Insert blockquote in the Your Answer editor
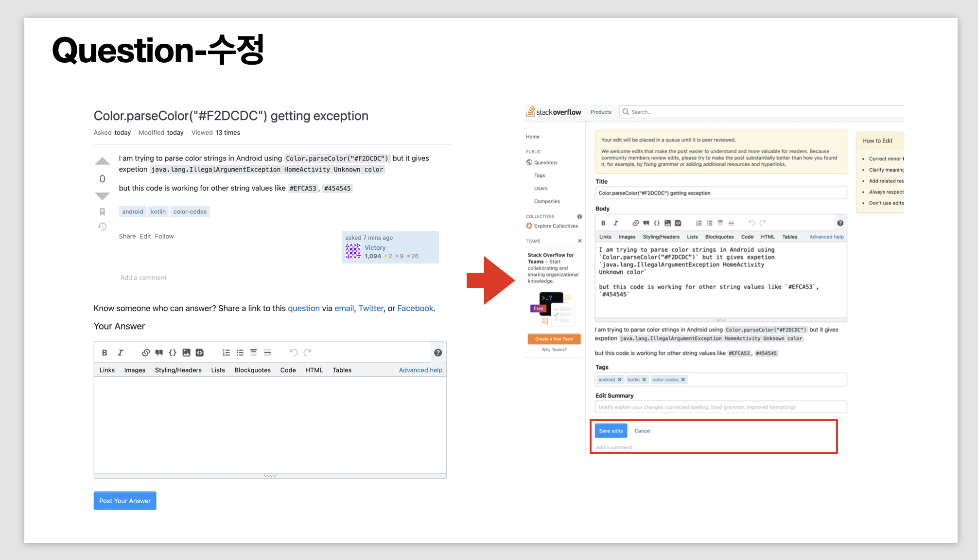Image resolution: width=978 pixels, height=560 pixels. 159,352
